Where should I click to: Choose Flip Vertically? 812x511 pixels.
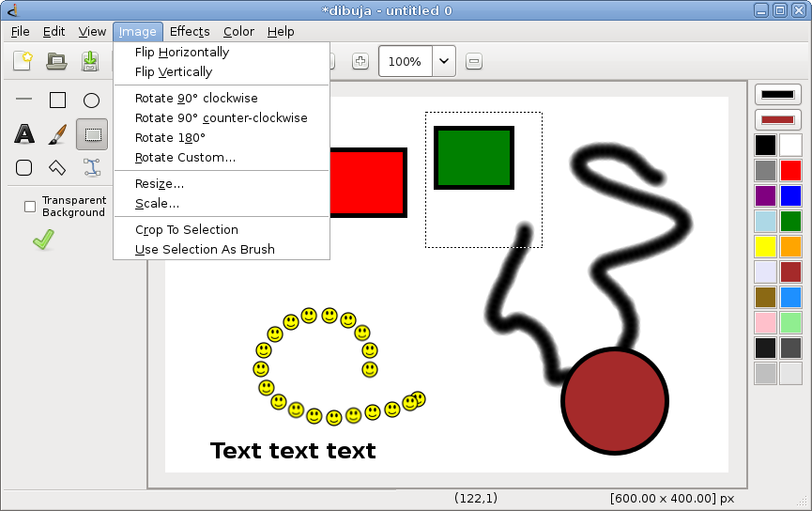[222, 72]
